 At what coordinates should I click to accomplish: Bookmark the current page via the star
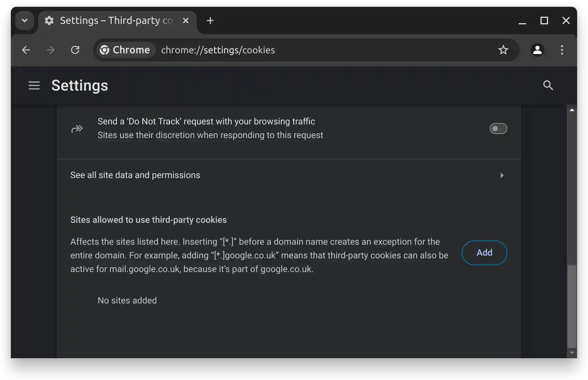click(x=503, y=50)
